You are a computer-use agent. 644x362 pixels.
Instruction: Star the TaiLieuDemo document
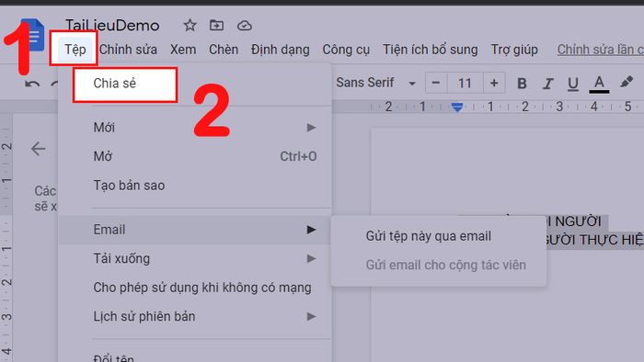pos(190,26)
